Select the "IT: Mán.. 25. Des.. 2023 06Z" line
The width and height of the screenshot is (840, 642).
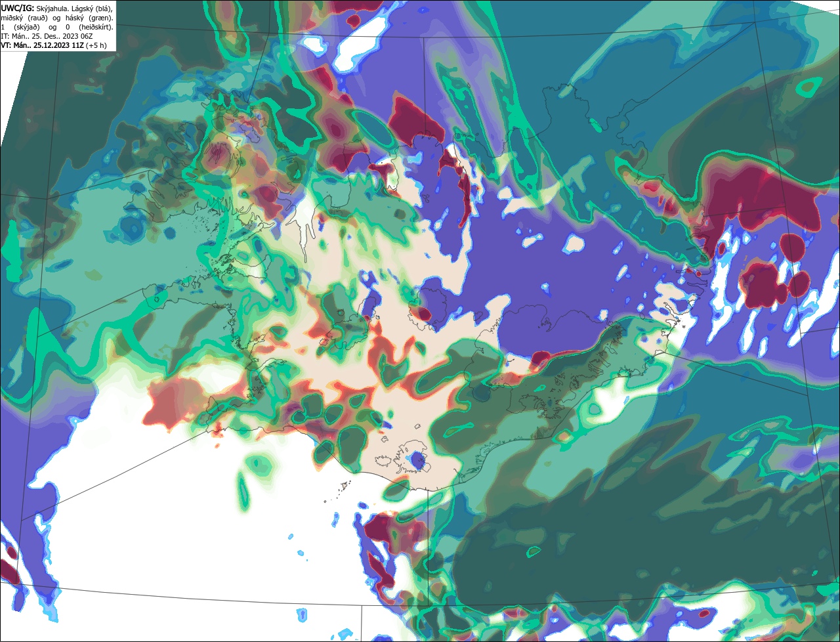47,36
